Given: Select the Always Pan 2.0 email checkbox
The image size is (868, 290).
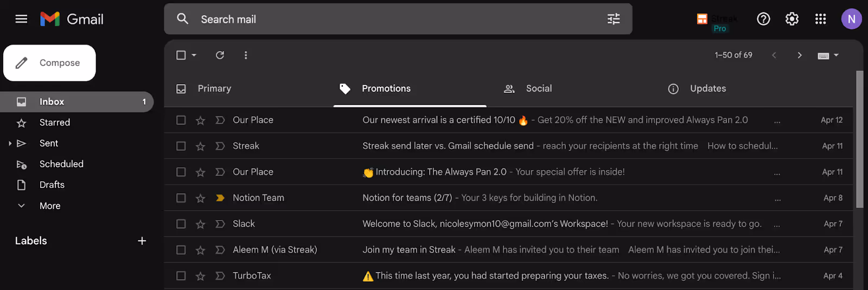Looking at the screenshot, I should click(181, 172).
